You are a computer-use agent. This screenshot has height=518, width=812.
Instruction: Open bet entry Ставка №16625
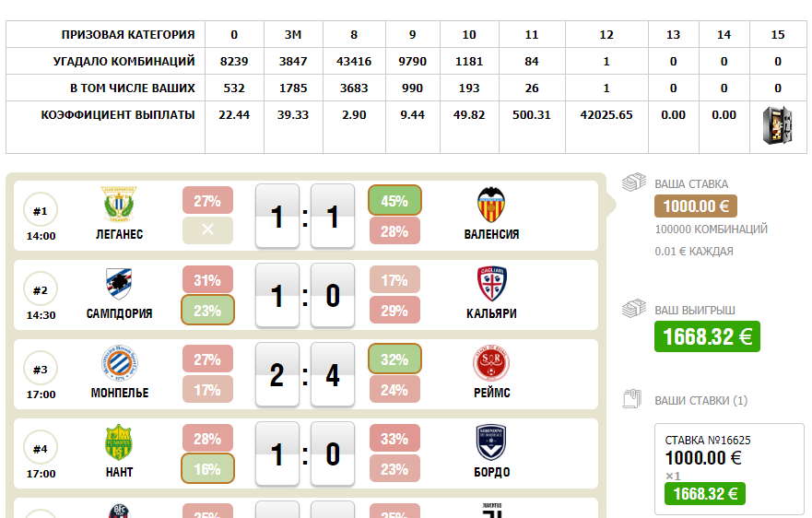pyautogui.click(x=729, y=469)
